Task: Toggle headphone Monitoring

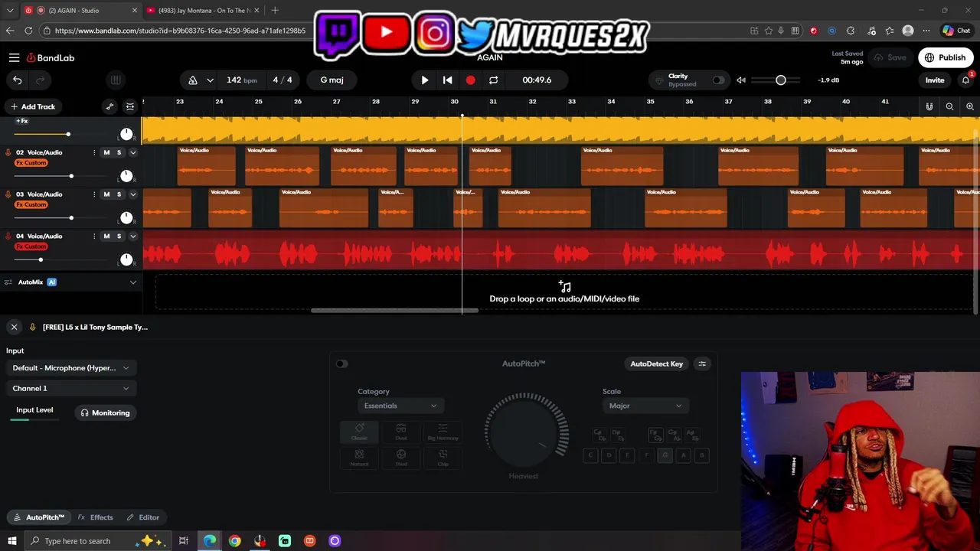Action: coord(105,413)
